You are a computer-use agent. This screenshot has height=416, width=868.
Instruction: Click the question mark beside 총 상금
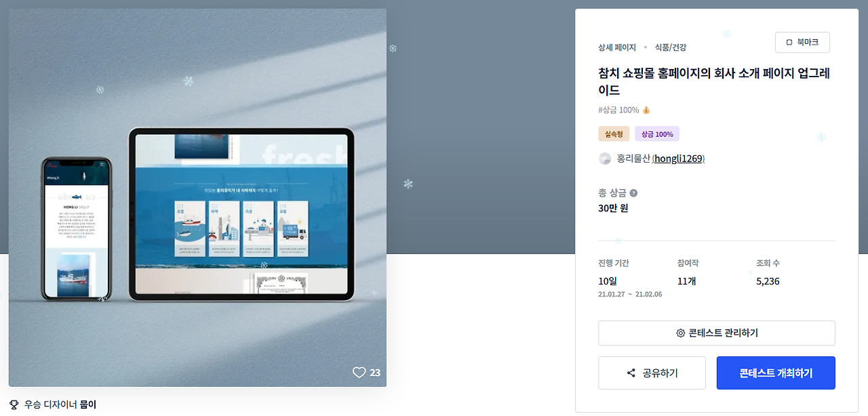[x=633, y=193]
